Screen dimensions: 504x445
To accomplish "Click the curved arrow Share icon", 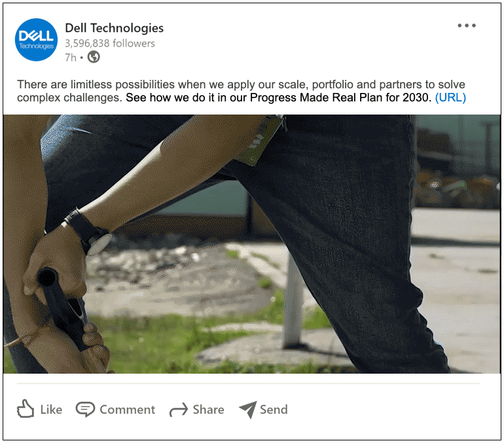I will (179, 410).
